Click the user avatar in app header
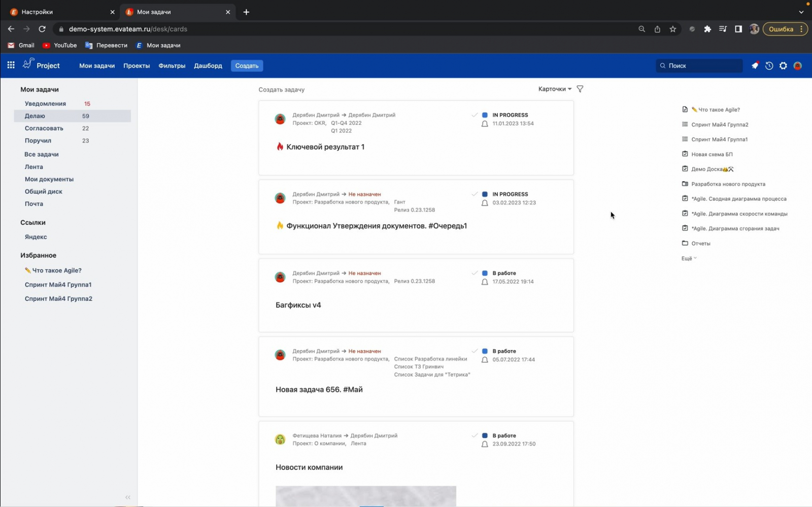Screen dimensions: 812x507 797,65
